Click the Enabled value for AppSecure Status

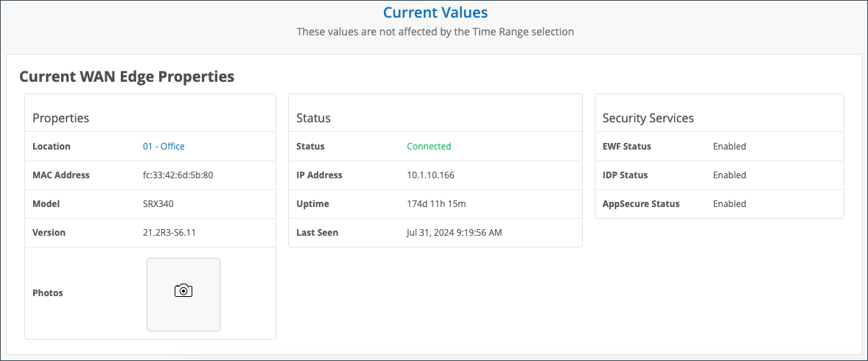tap(729, 204)
